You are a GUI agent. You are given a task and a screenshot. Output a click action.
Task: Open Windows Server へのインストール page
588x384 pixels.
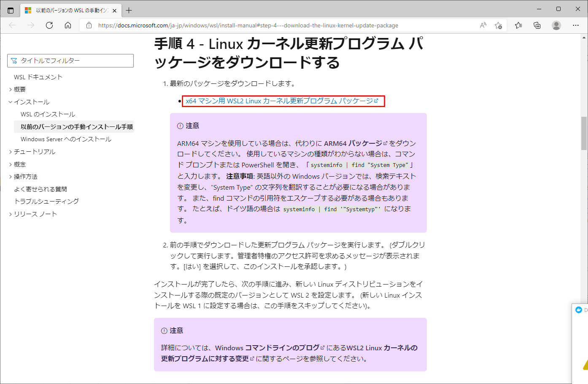[66, 139]
